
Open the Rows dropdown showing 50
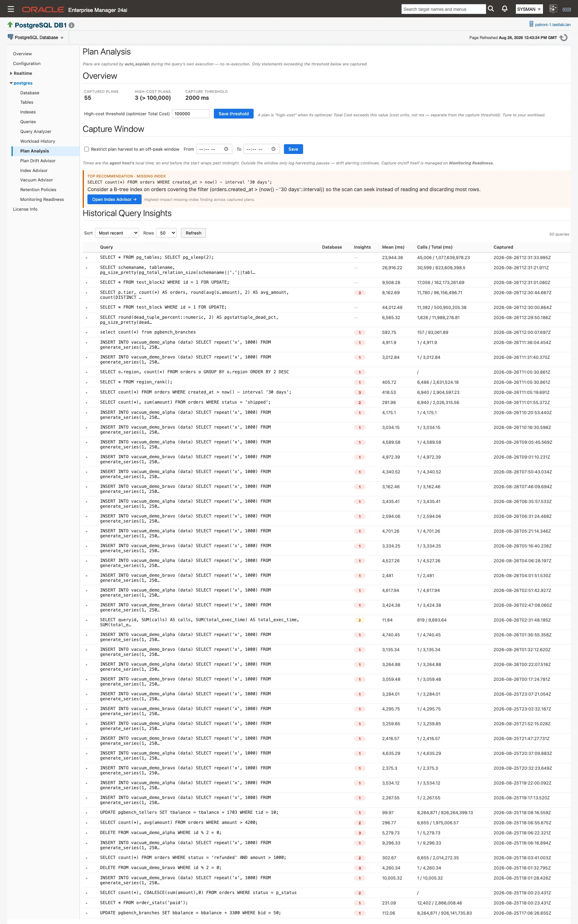[166, 233]
